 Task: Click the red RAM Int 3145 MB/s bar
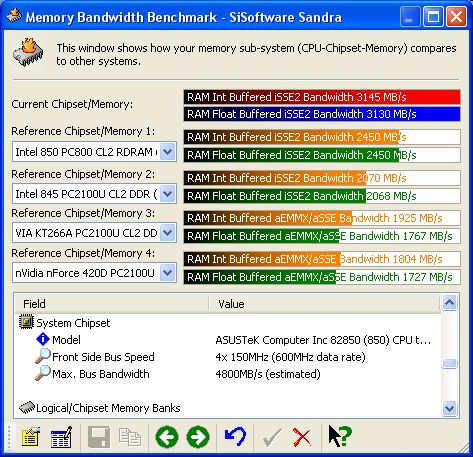pyautogui.click(x=322, y=97)
